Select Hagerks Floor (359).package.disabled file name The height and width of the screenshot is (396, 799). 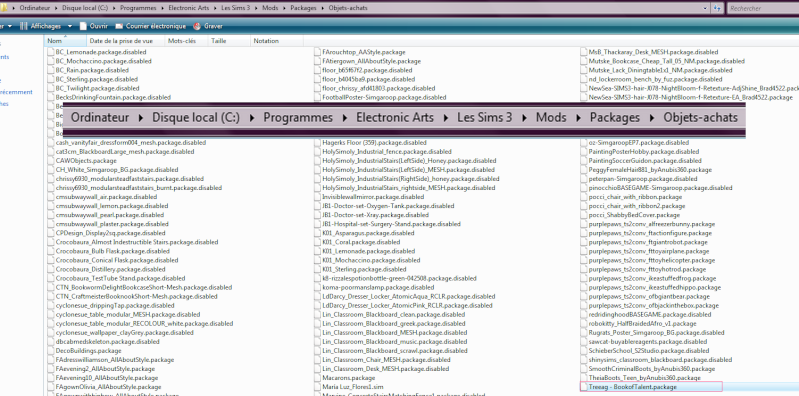pyautogui.click(x=374, y=143)
